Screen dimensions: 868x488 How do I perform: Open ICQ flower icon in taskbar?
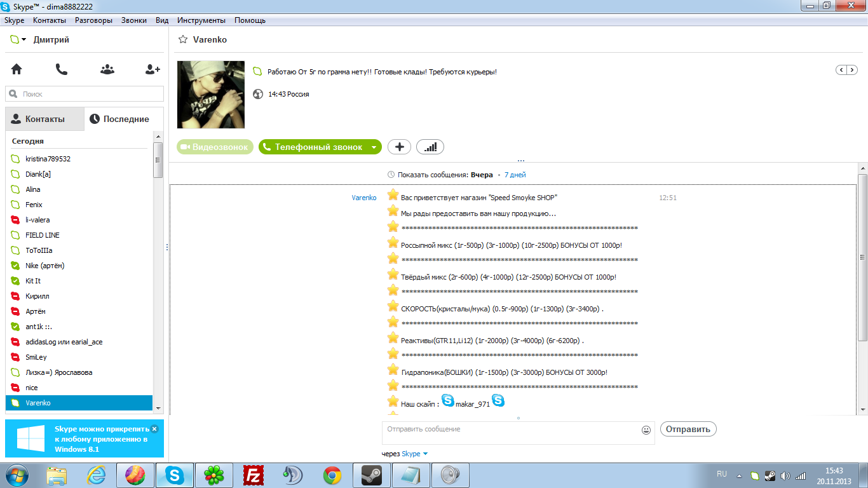[213, 475]
